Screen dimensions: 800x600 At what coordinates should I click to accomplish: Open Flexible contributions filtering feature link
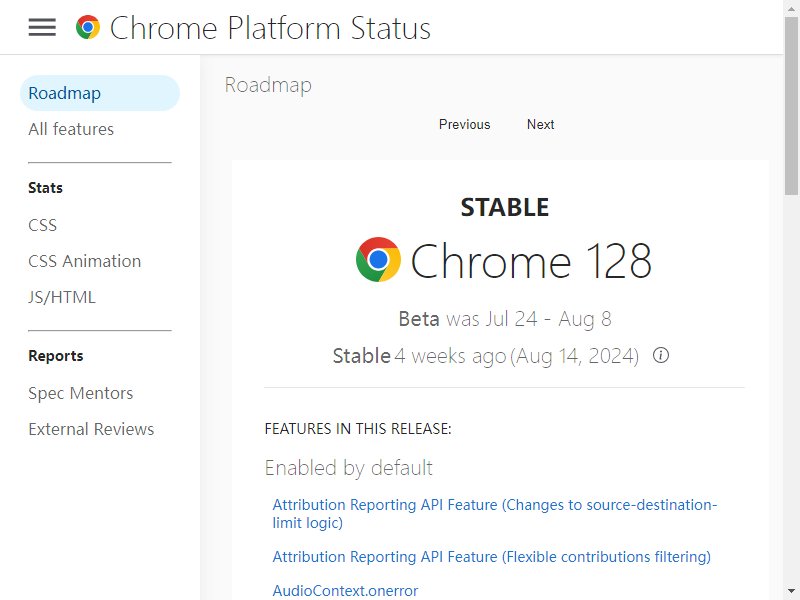(x=491, y=556)
